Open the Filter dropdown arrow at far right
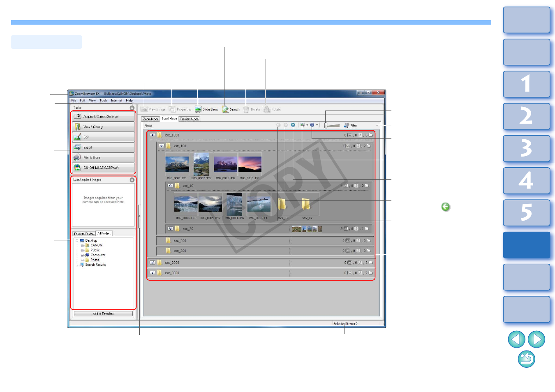The height and width of the screenshot is (392, 555). click(x=377, y=126)
